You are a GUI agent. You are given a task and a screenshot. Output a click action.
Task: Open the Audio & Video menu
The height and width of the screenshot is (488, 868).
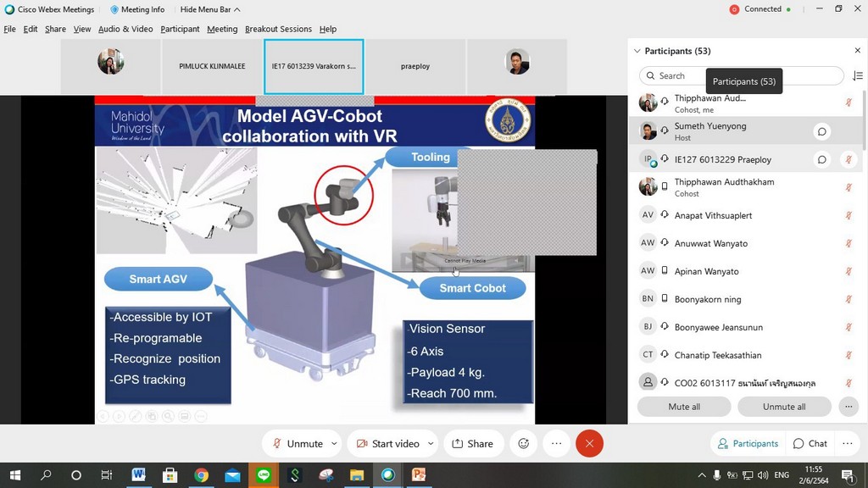[x=125, y=29]
